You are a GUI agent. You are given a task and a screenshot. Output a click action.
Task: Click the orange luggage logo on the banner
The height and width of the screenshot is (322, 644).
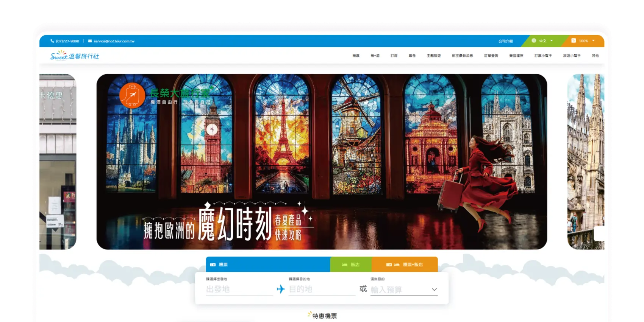(132, 95)
